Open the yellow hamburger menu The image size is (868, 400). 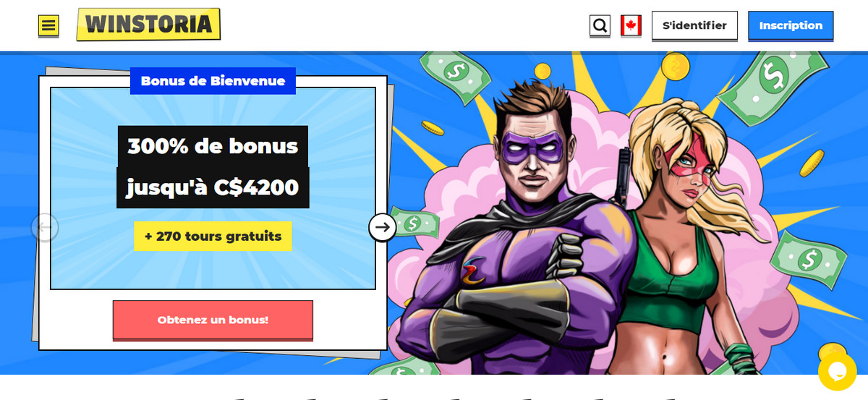[x=48, y=26]
